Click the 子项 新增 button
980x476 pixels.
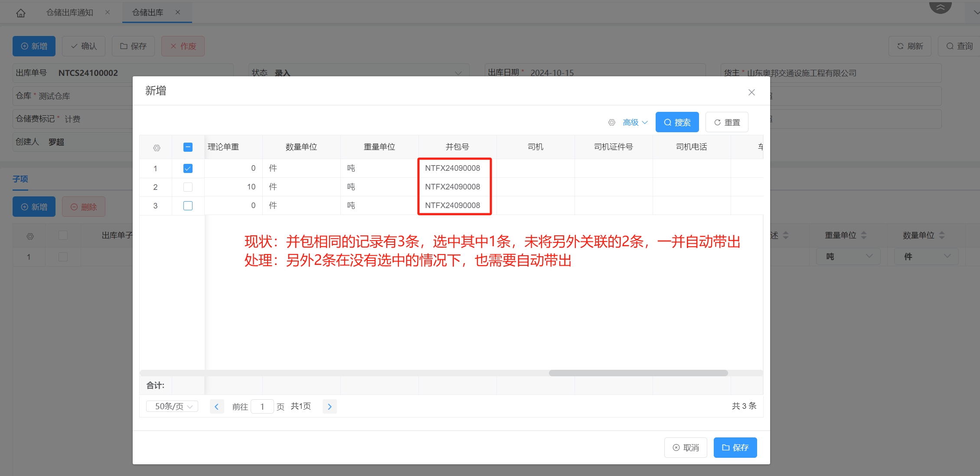tap(34, 207)
